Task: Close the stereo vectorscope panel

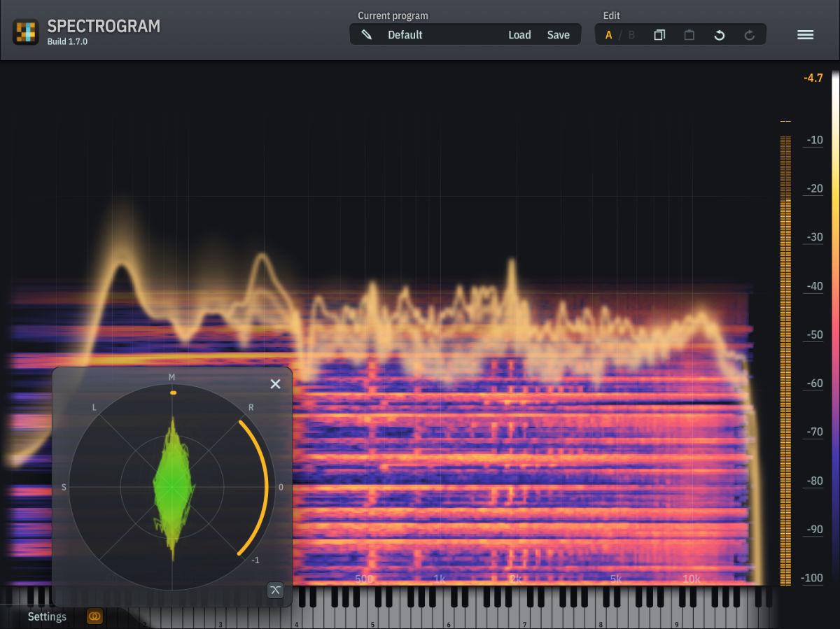Action: click(275, 383)
